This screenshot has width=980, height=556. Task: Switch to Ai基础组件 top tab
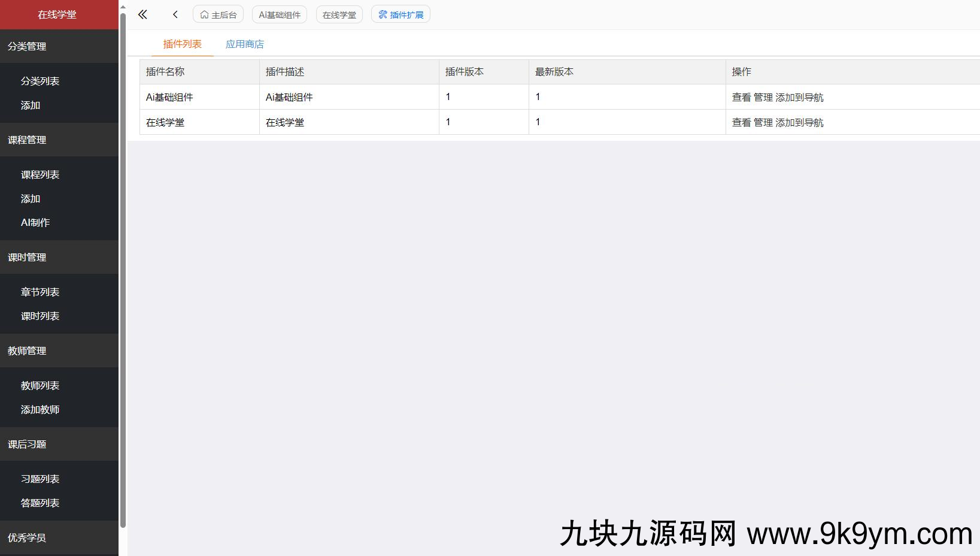[280, 14]
